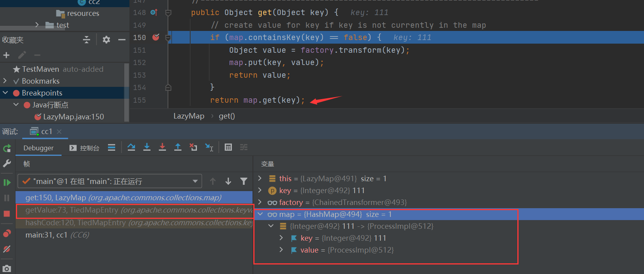Select previous frame with up arrow
The width and height of the screenshot is (644, 274).
click(213, 181)
